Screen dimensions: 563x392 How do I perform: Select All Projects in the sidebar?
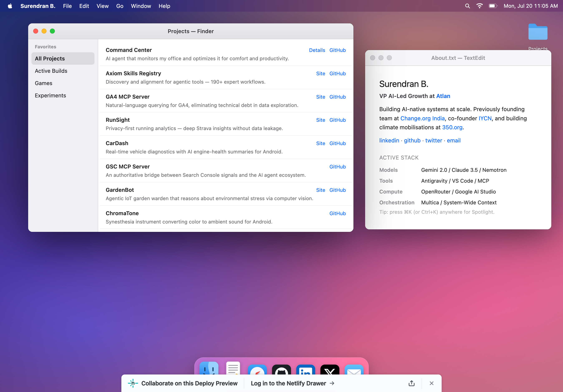click(63, 58)
